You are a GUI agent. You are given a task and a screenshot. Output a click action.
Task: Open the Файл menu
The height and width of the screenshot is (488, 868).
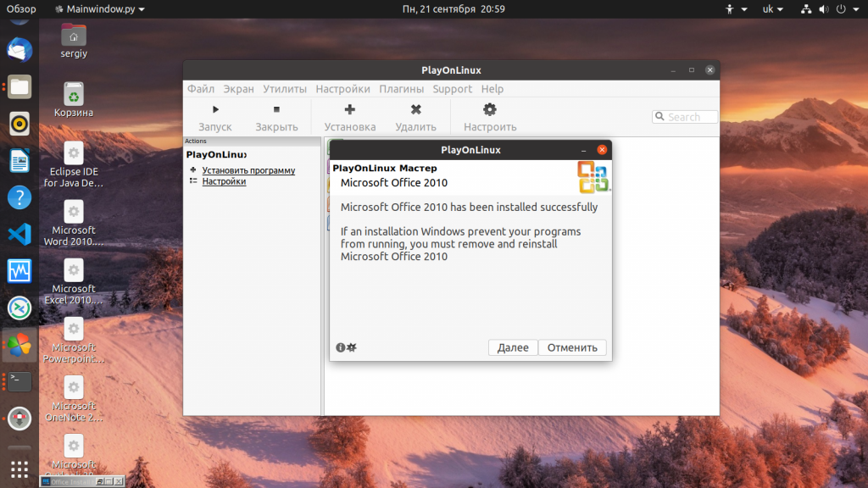click(x=201, y=89)
